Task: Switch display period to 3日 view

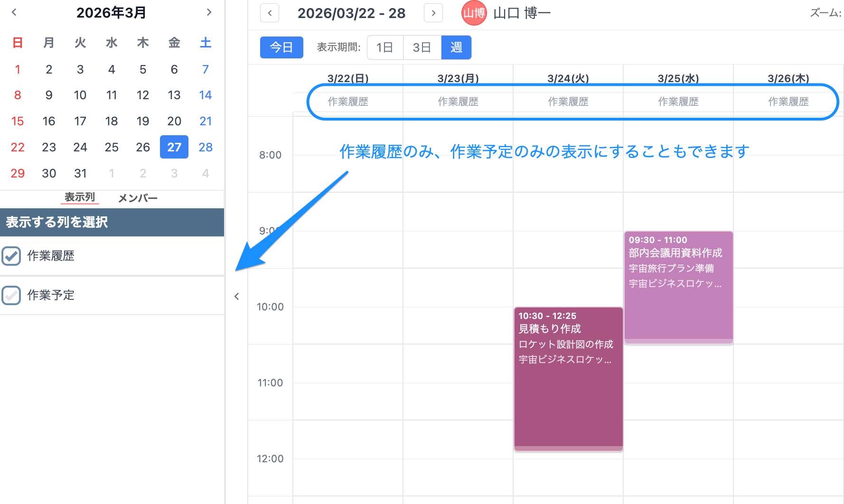Action: click(x=422, y=47)
